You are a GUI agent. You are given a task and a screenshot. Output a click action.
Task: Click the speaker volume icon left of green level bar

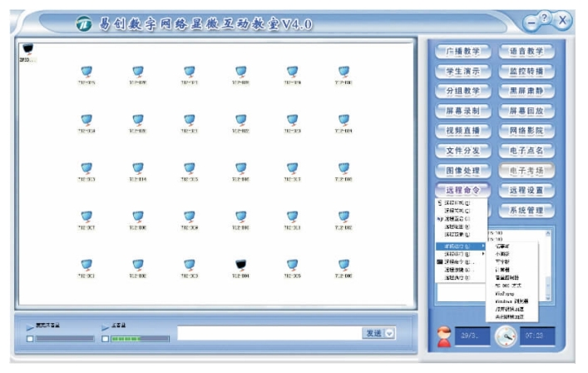(x=105, y=327)
